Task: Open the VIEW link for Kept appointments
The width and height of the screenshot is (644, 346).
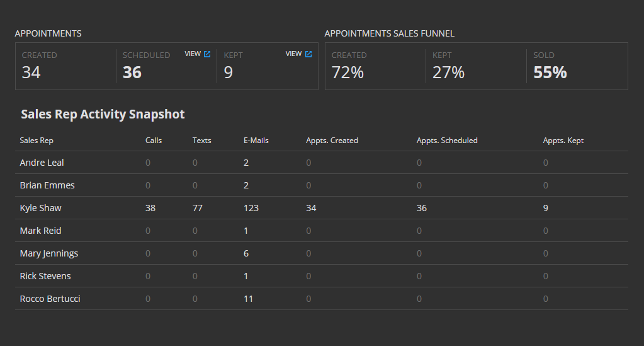Action: click(293, 54)
